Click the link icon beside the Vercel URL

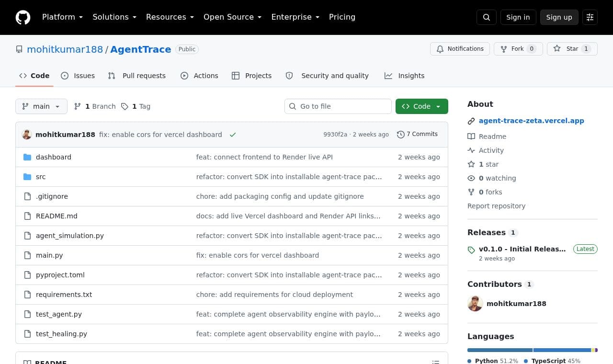(471, 121)
